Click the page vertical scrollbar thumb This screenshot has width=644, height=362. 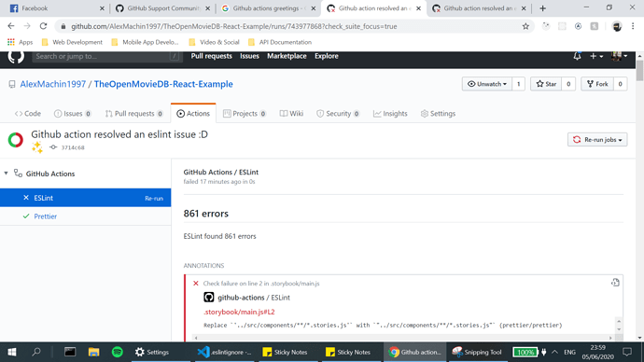pyautogui.click(x=639, y=70)
